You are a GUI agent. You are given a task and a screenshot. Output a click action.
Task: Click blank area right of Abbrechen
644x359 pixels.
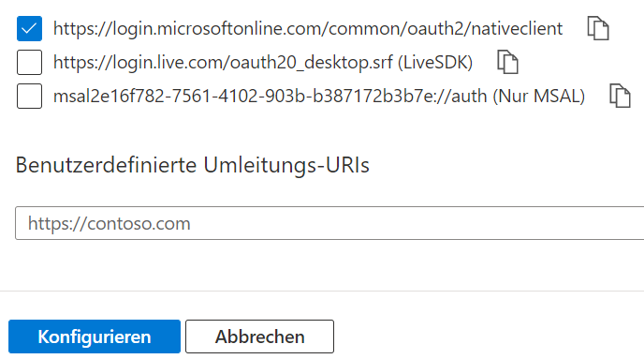pos(489,337)
